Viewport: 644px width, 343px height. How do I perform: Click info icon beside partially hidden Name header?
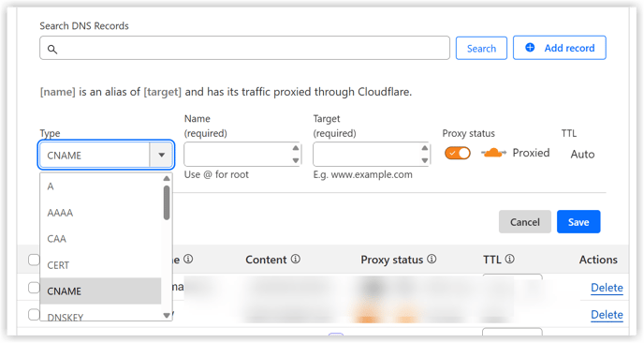click(x=188, y=259)
